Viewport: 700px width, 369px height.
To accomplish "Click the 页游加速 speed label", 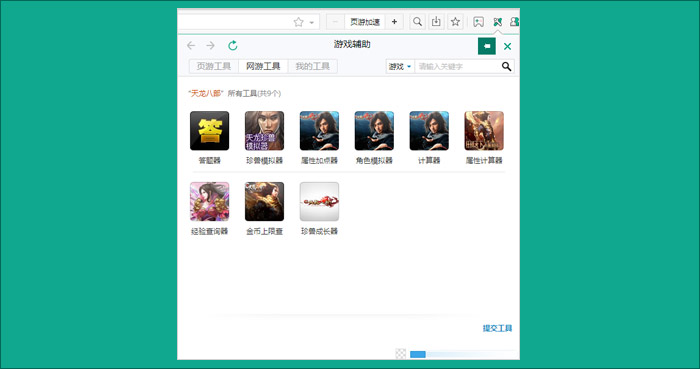I will click(365, 22).
